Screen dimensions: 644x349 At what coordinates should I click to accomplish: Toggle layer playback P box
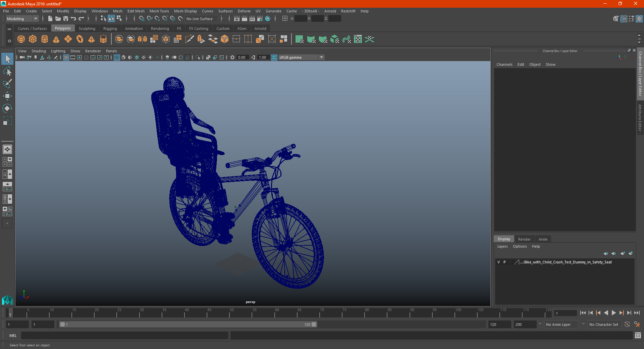click(504, 262)
